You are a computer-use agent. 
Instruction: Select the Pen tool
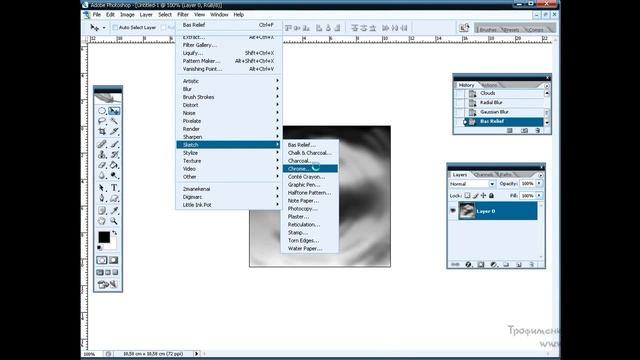coord(102,198)
